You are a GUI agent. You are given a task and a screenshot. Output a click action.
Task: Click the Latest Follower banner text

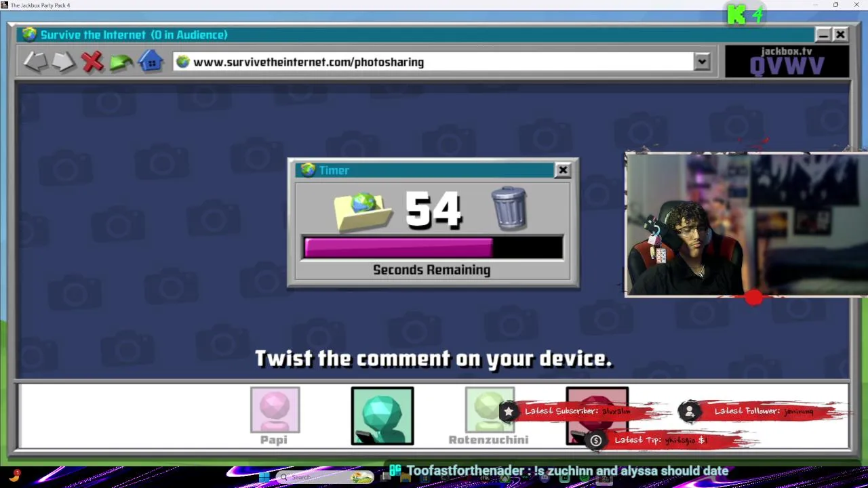coord(764,411)
